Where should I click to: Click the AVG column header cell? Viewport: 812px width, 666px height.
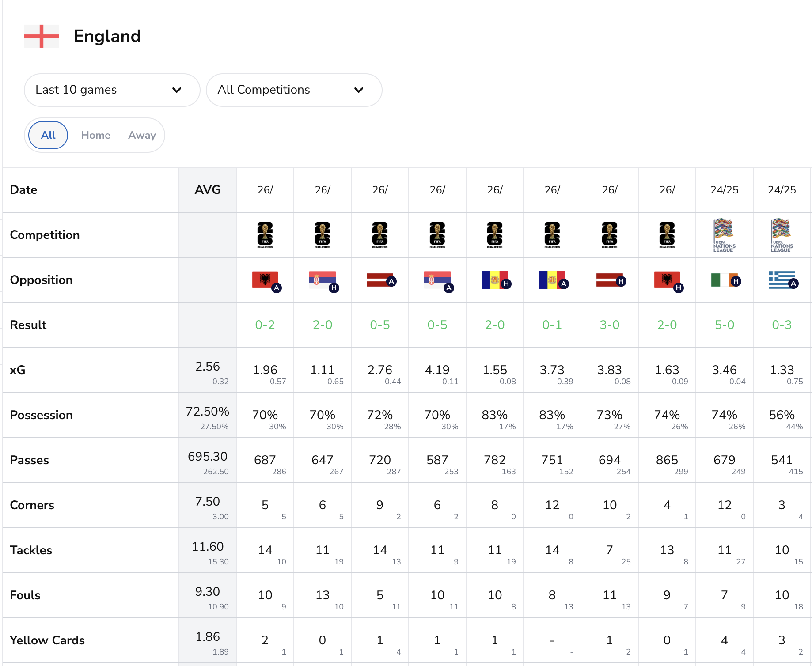207,190
